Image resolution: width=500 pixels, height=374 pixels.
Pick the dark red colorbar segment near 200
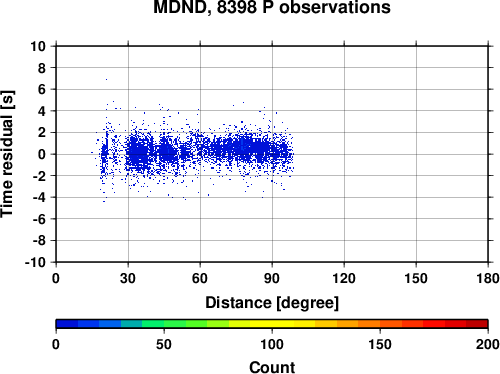pos(477,324)
